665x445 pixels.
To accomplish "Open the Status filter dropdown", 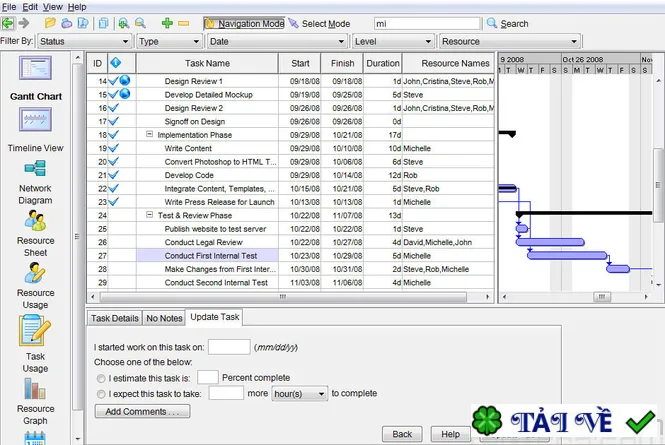I will coord(84,42).
